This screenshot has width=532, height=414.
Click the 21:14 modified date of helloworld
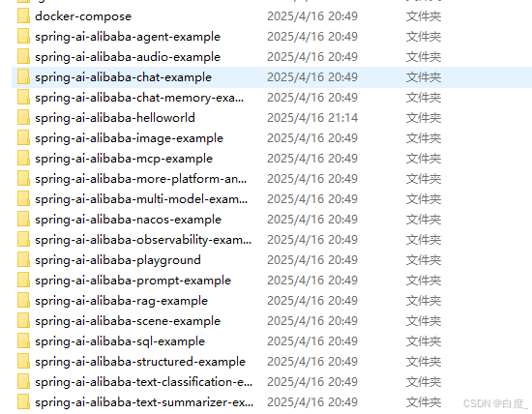tap(312, 118)
